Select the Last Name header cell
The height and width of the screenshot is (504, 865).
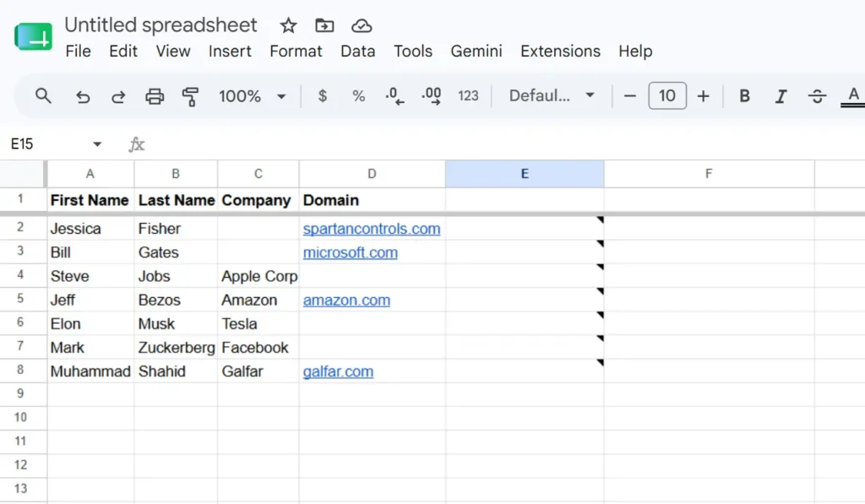(x=176, y=199)
